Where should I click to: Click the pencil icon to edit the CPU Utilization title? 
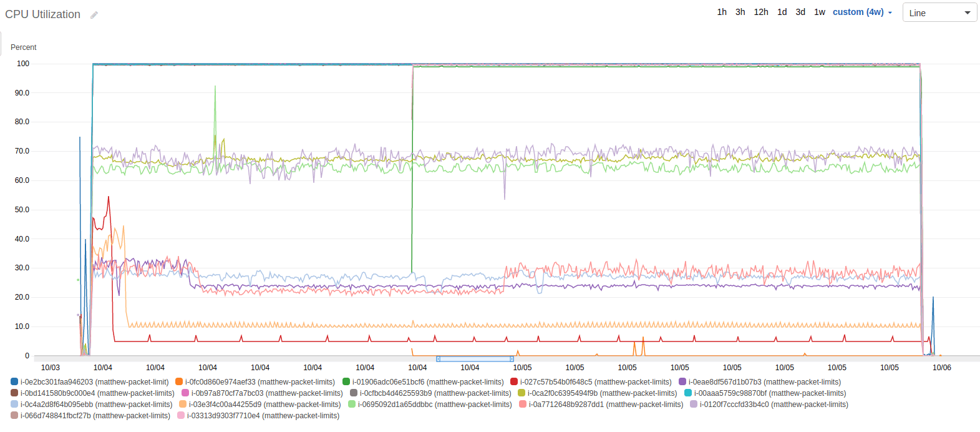pos(94,15)
